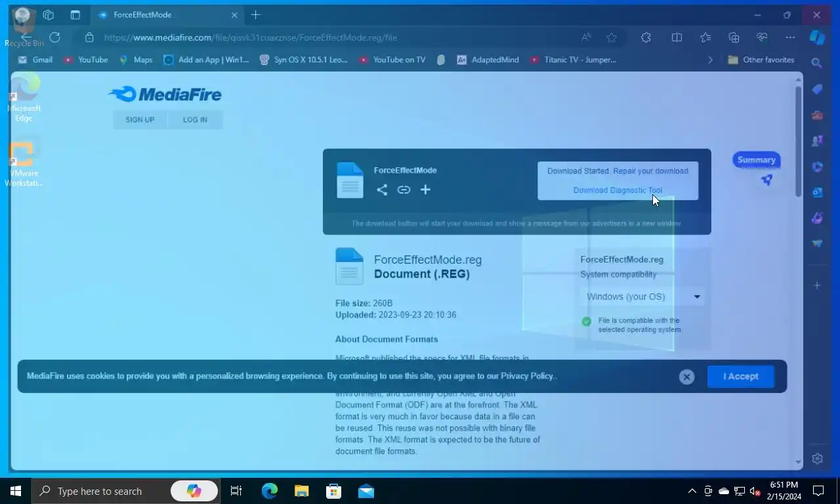Click the MediaFire logo

point(165,94)
